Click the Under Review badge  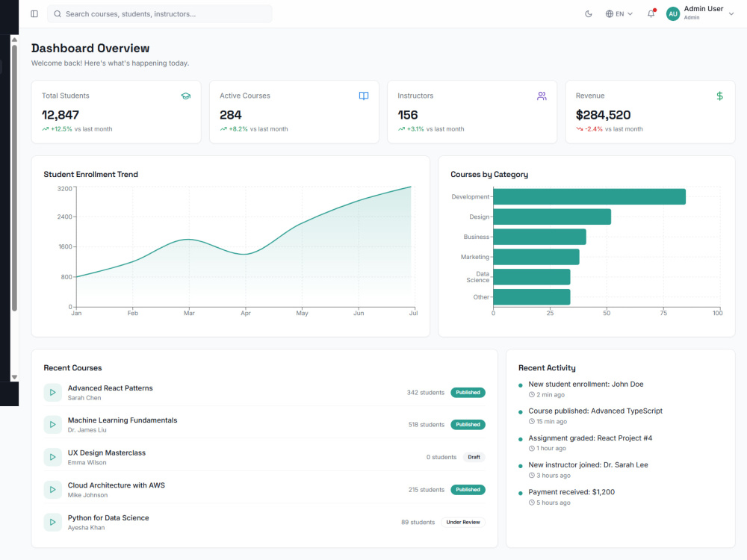463,523
